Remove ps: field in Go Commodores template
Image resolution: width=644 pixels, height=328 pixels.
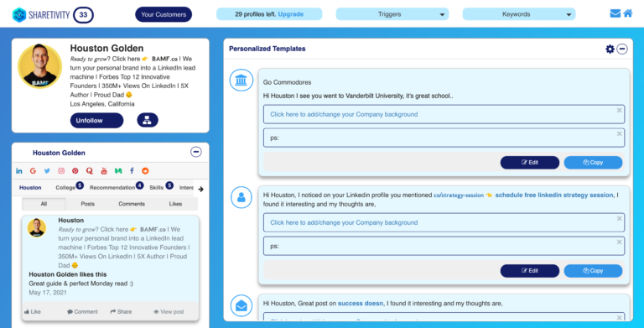[x=619, y=133]
